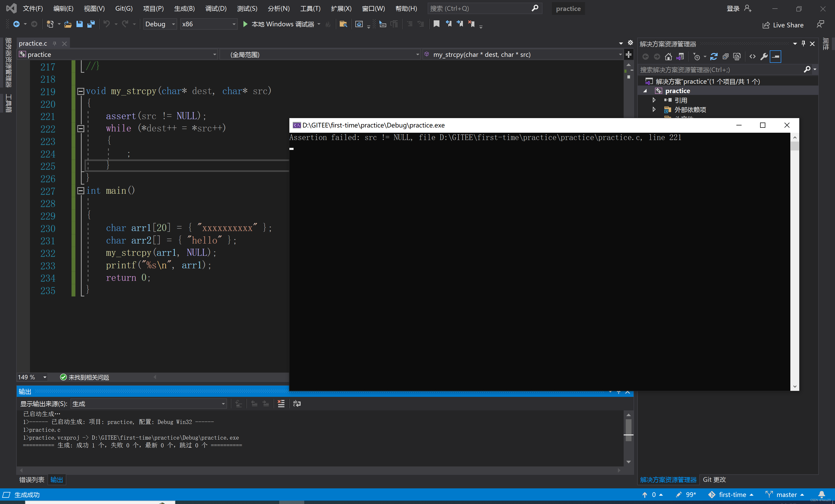Toggle Preview Selected Items button in Solution Explorer

775,57
